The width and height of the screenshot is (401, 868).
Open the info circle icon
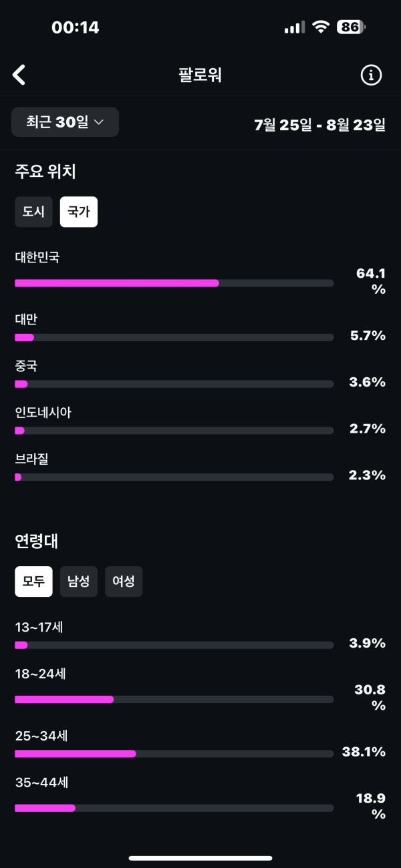[371, 75]
